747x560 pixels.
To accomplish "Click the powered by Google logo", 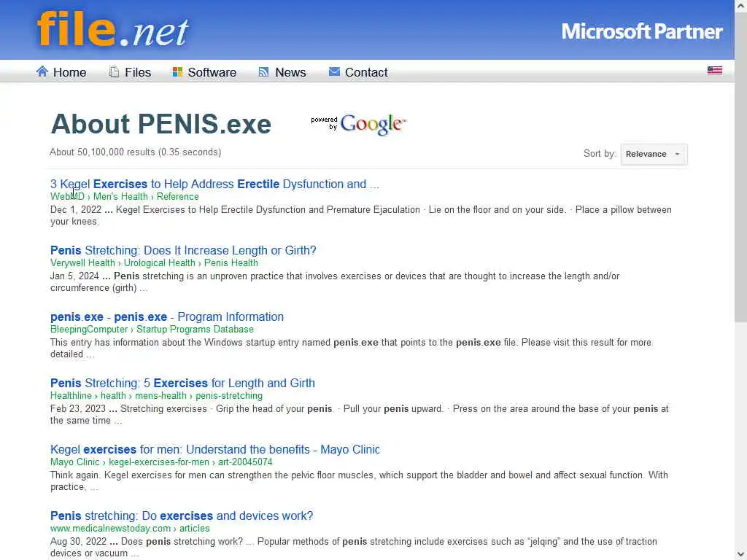I will click(x=359, y=124).
